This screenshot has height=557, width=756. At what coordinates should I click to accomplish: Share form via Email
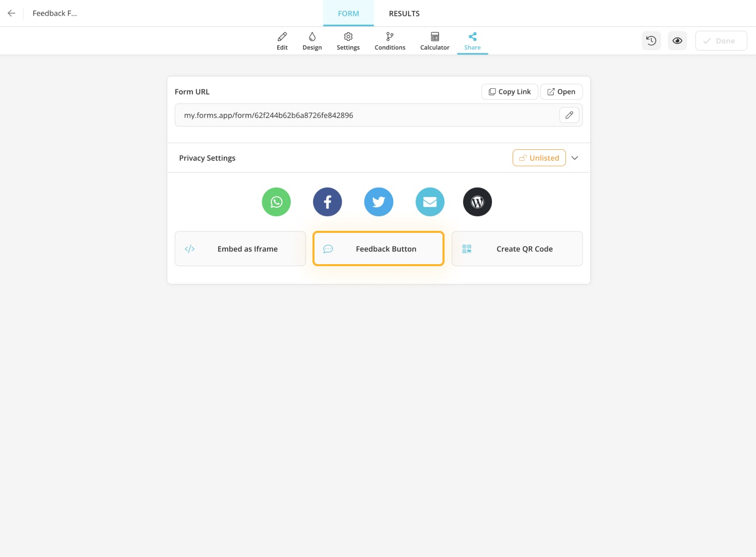click(429, 202)
